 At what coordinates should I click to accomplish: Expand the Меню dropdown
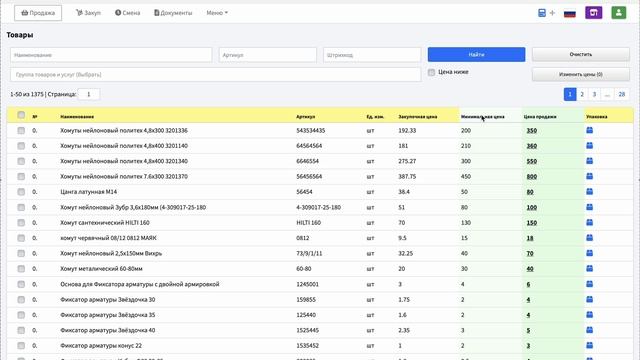(x=217, y=13)
